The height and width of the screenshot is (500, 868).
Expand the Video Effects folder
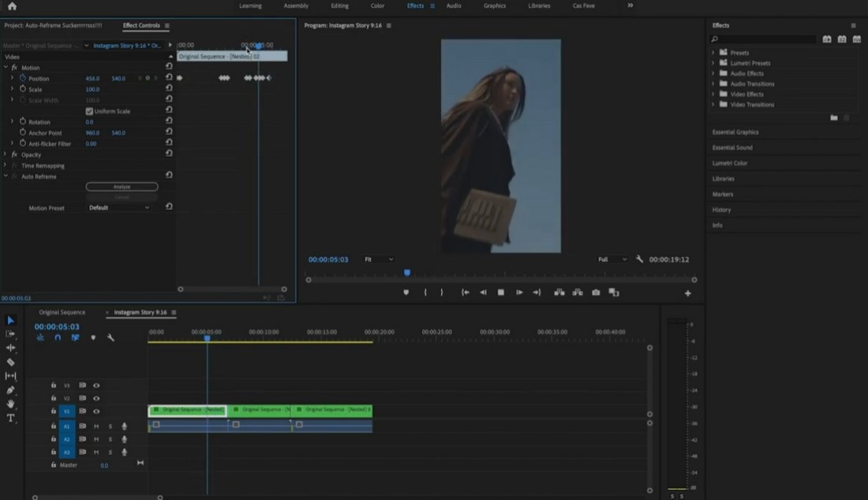[713, 94]
